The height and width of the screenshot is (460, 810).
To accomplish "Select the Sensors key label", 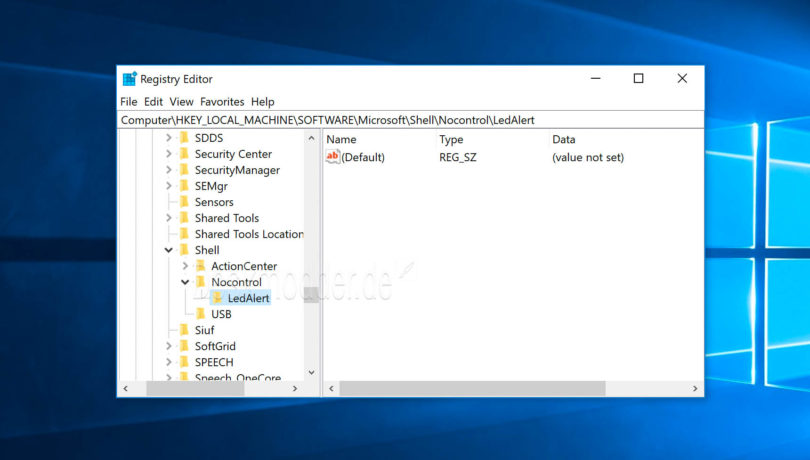I will click(x=214, y=202).
